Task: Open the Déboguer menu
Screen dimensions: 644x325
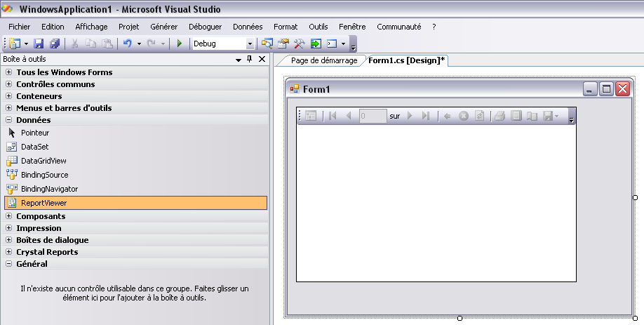Action: (205, 27)
